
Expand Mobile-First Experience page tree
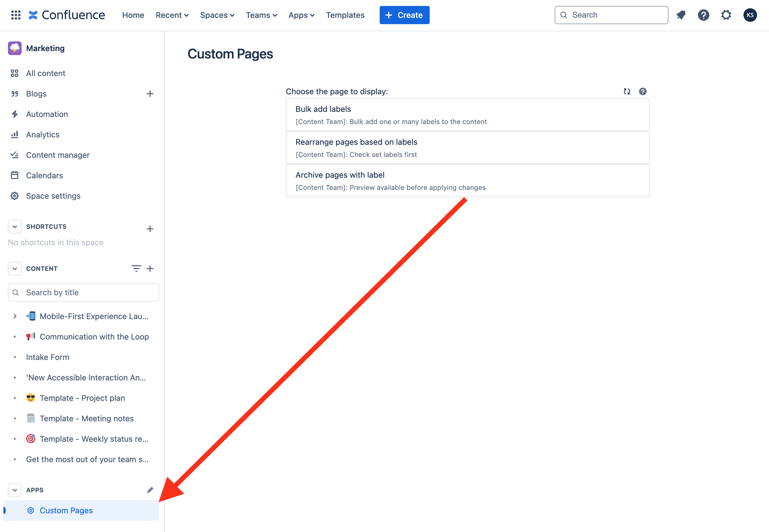15,316
